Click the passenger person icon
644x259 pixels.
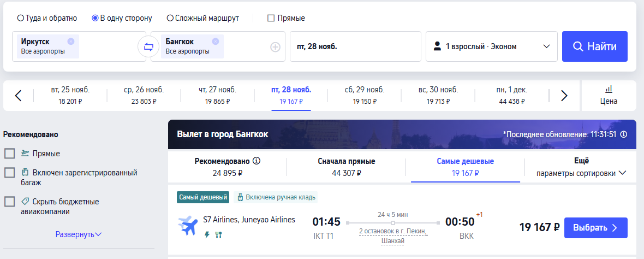(x=437, y=46)
